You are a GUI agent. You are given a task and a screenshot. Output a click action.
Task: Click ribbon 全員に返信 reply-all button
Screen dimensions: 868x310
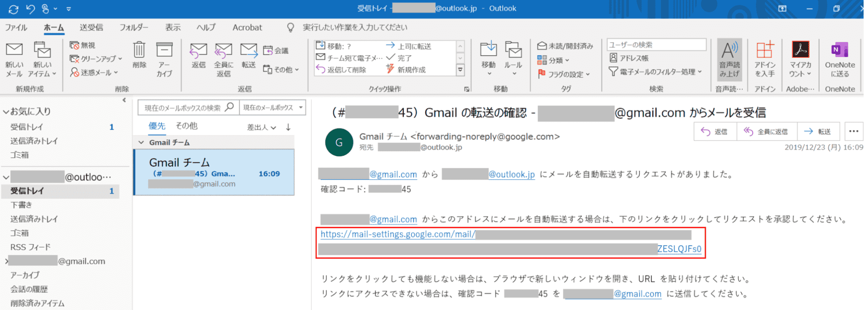point(223,60)
